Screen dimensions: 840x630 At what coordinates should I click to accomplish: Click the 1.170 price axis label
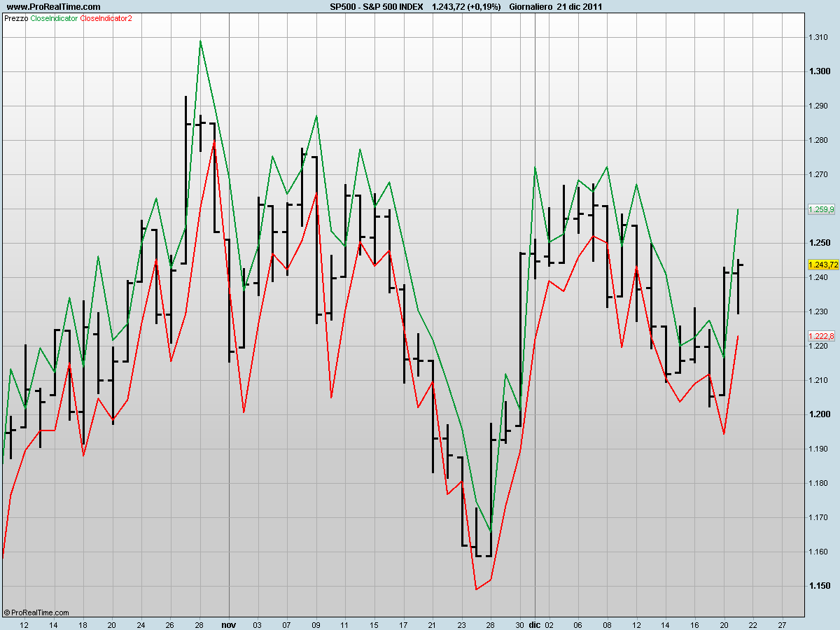(819, 517)
